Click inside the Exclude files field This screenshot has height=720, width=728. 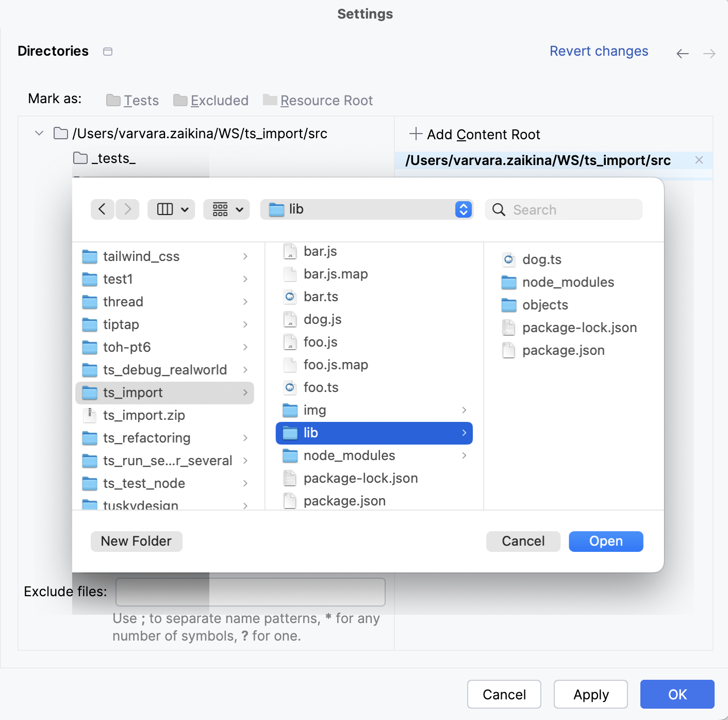(x=251, y=592)
